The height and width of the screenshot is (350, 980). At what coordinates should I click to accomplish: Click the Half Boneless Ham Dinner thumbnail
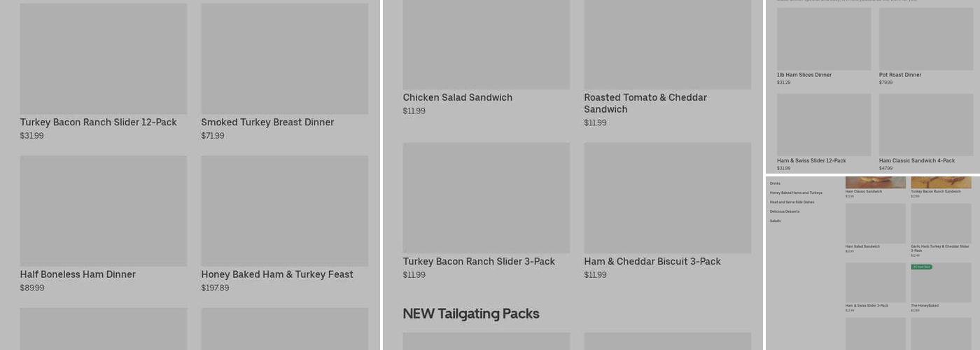[103, 211]
